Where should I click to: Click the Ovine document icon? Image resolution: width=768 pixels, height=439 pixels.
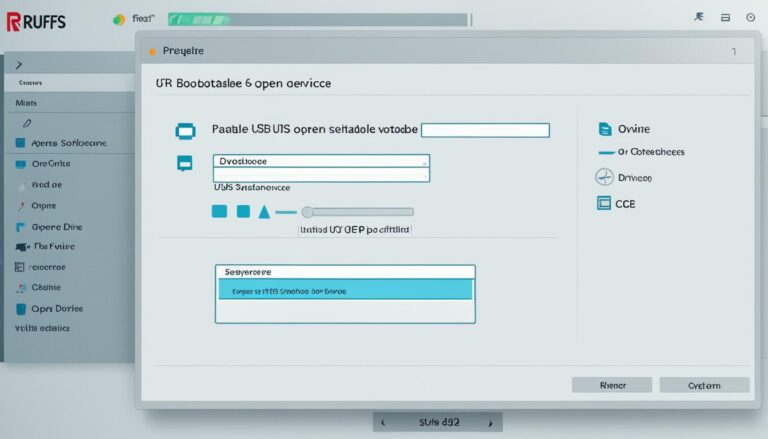pyautogui.click(x=604, y=129)
